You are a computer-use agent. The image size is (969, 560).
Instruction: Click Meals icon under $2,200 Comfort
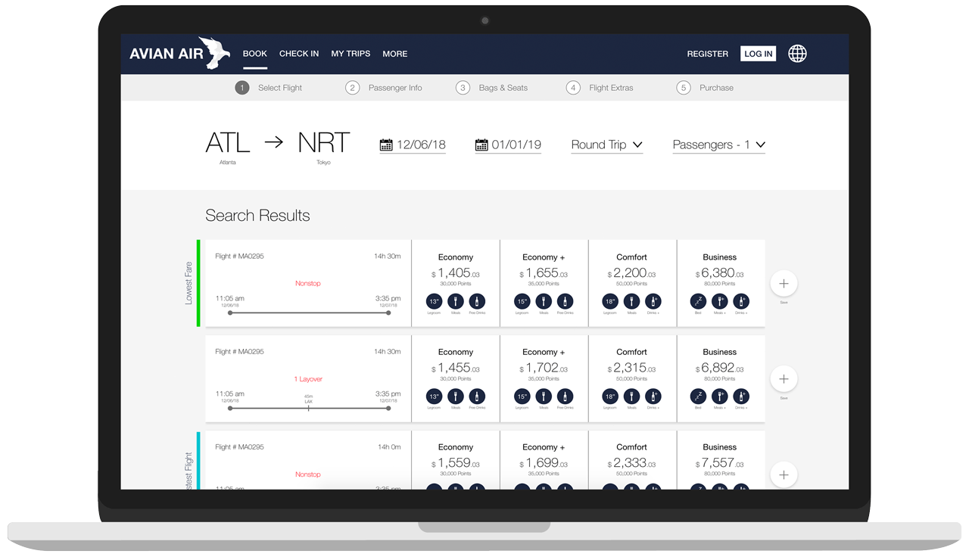click(x=631, y=301)
